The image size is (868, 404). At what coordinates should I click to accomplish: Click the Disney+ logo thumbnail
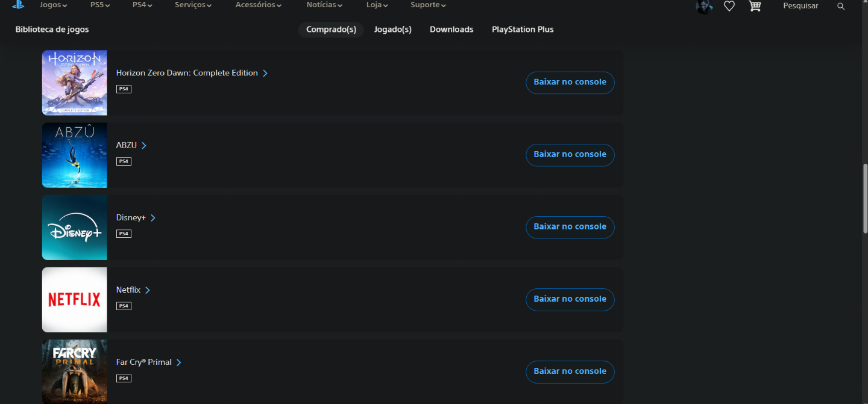[x=75, y=227]
